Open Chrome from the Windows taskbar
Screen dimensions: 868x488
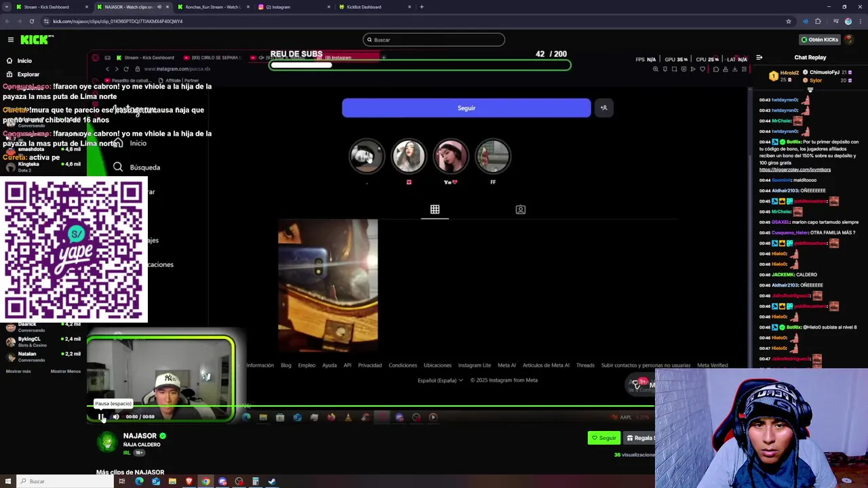click(x=205, y=481)
